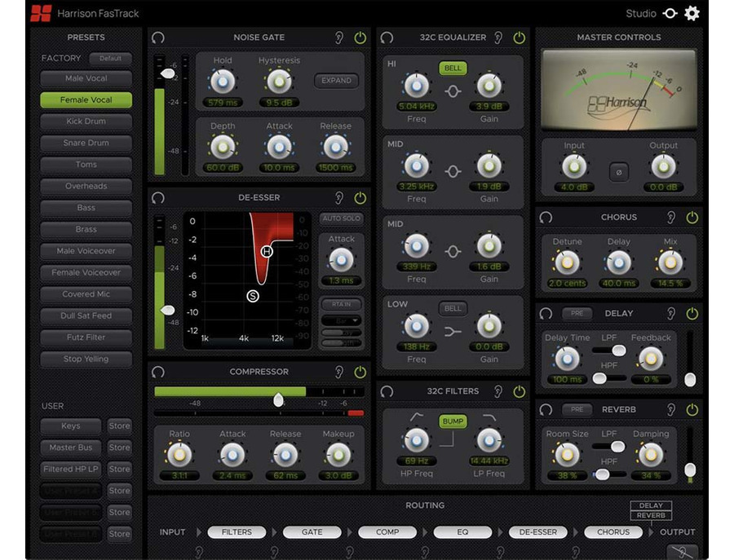The image size is (734, 560).
Task: Switch off the Chorus power button
Action: 692,218
